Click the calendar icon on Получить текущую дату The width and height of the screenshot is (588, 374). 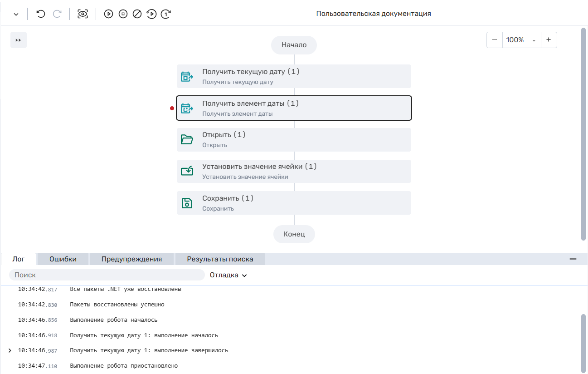coord(187,76)
